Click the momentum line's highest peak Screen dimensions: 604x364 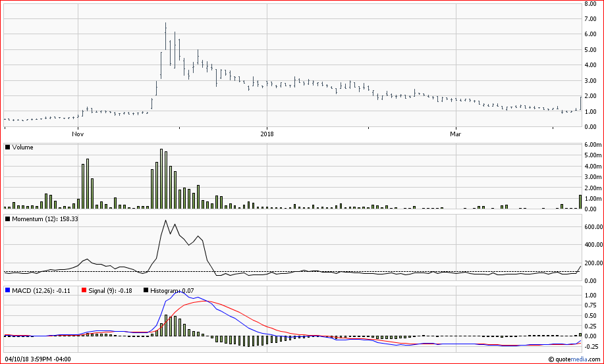click(x=165, y=221)
